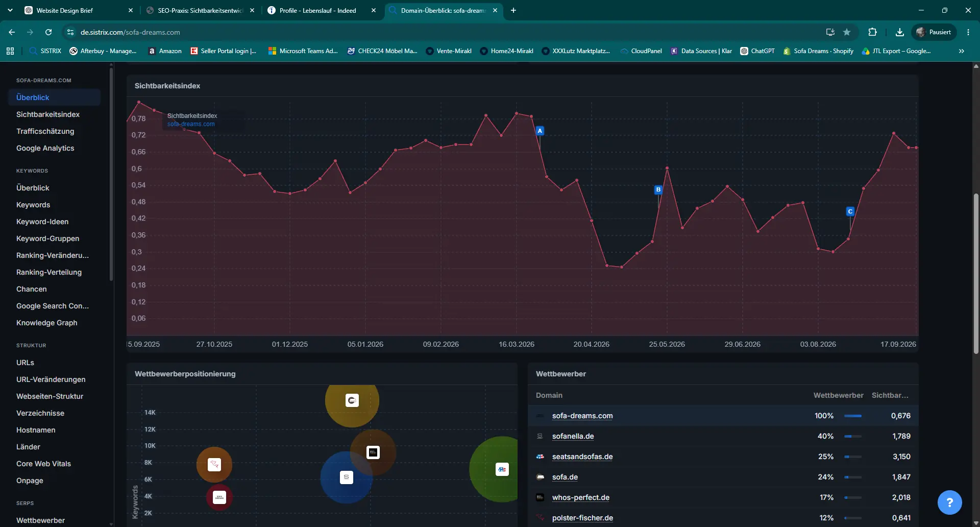Open the sofa.de competitor link
Viewport: 980px width, 527px height.
[x=565, y=477]
